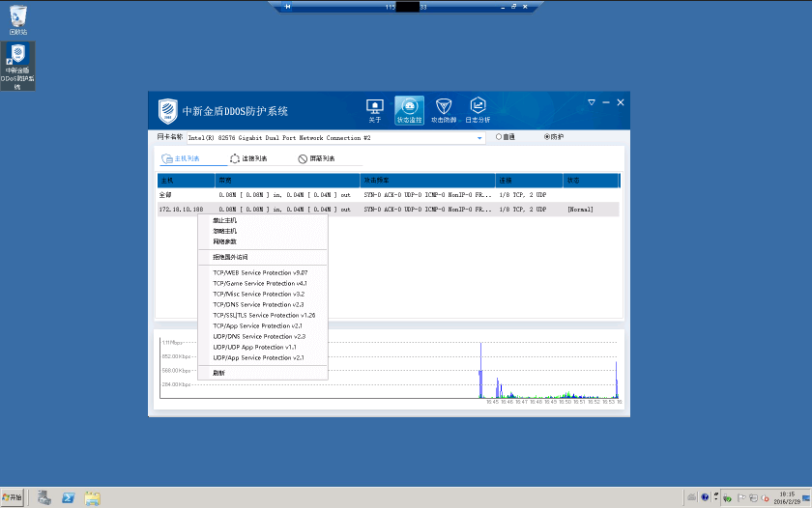Open Windows Explorer folder on taskbar

[92, 498]
